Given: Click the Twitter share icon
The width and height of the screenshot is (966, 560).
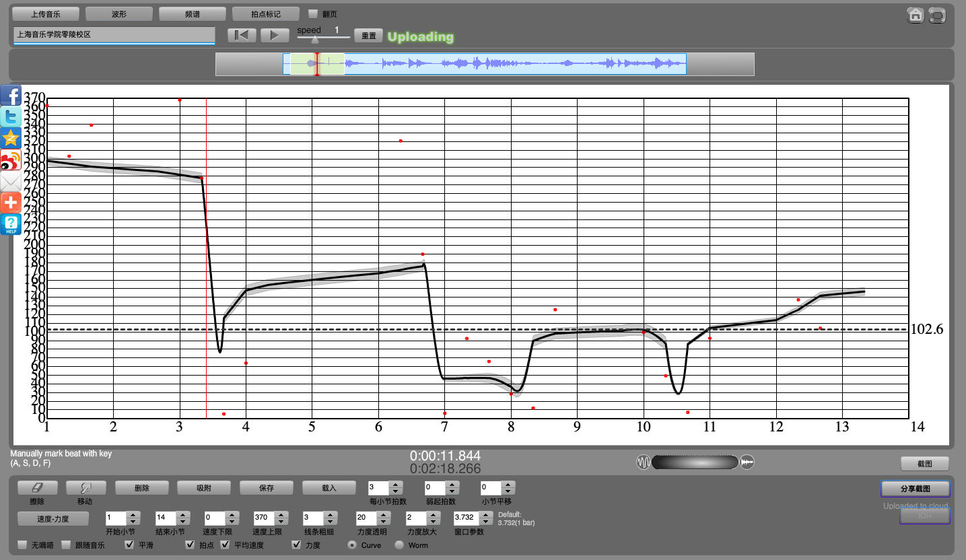Looking at the screenshot, I should click(x=11, y=117).
